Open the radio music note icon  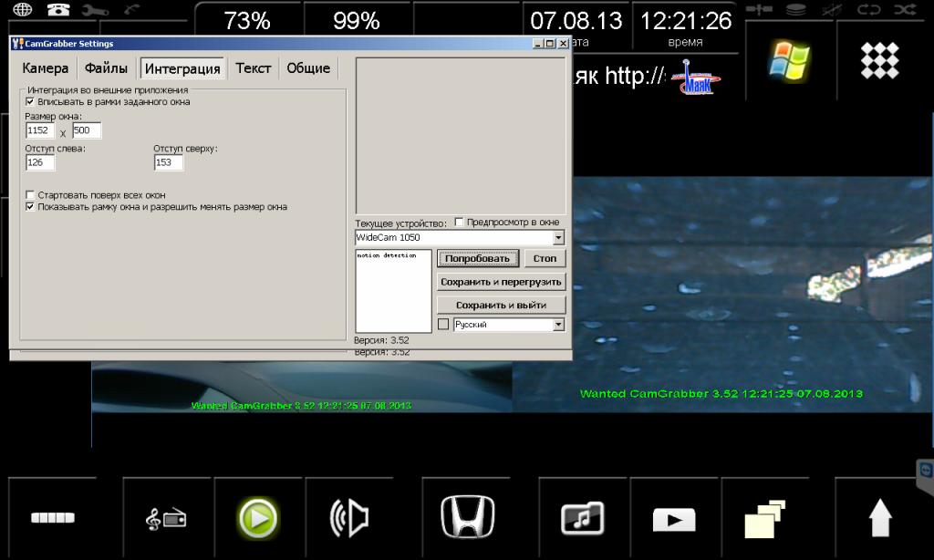(166, 519)
